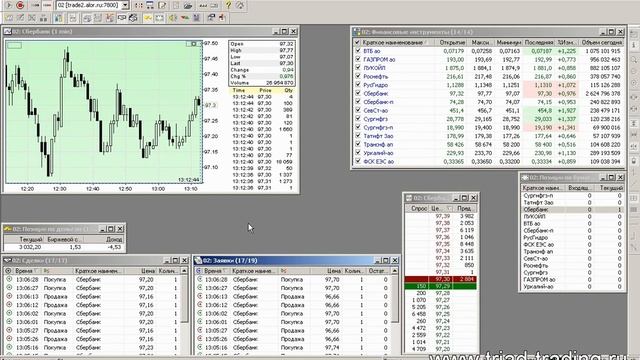Toggle the РусГидро checkbox
The image size is (640, 360).
point(358,85)
